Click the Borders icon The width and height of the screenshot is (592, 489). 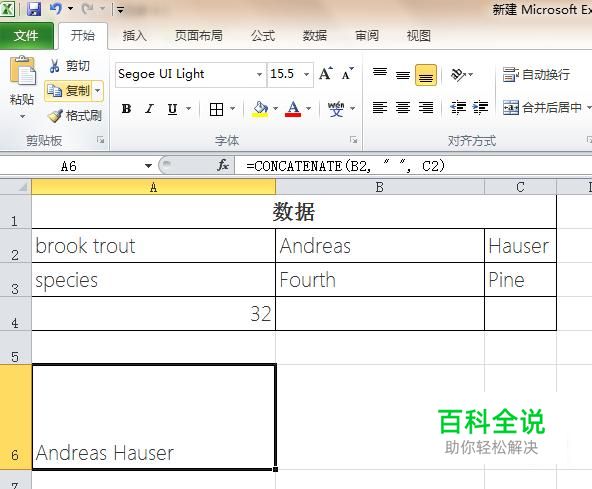tap(216, 110)
